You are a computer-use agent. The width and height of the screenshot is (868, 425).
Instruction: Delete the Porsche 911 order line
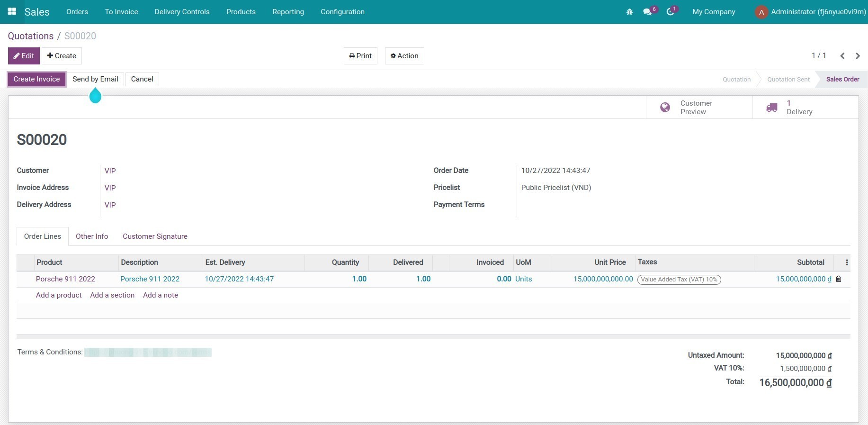click(839, 279)
